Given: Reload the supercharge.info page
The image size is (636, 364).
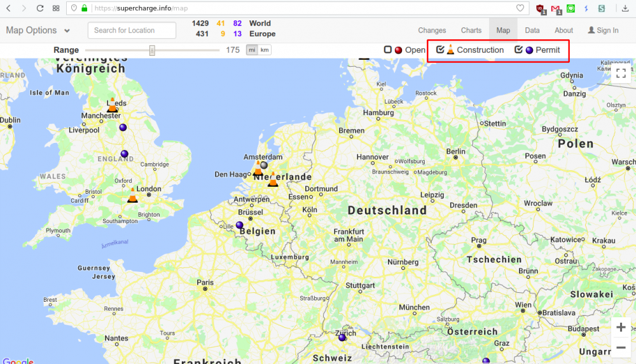Looking at the screenshot, I should click(x=39, y=8).
